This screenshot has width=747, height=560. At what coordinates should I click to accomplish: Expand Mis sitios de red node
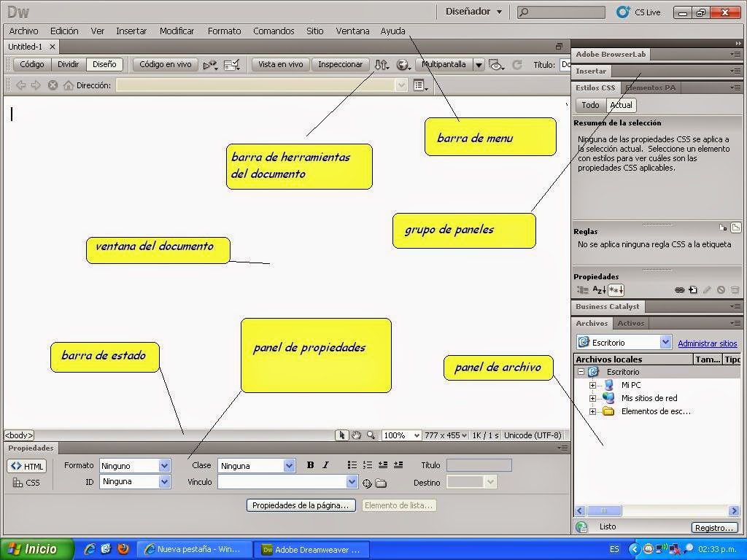tap(592, 399)
